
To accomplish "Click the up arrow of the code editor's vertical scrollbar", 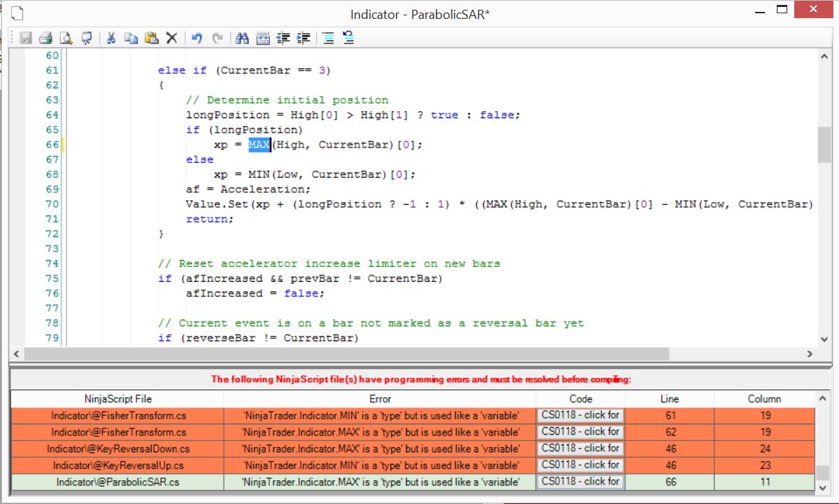I will click(x=824, y=57).
